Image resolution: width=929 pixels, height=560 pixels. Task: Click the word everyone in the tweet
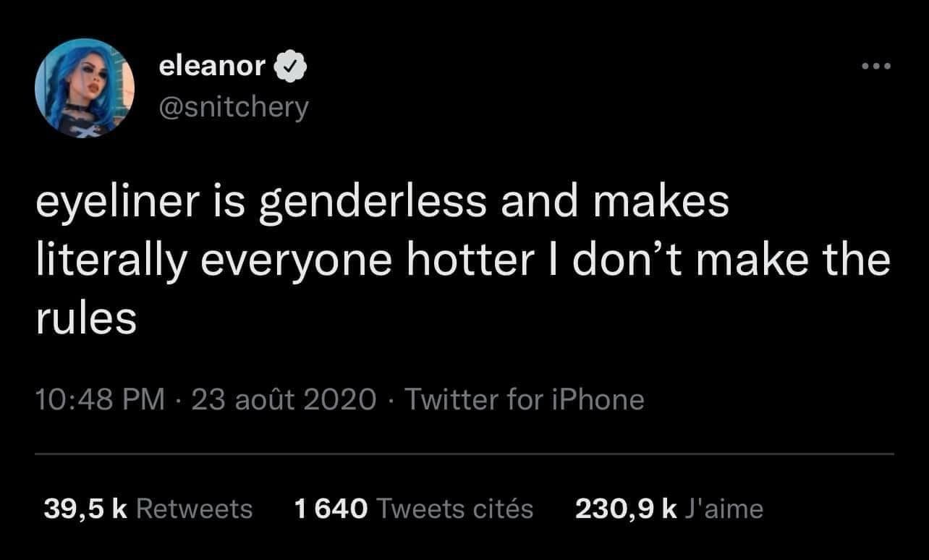click(301, 262)
